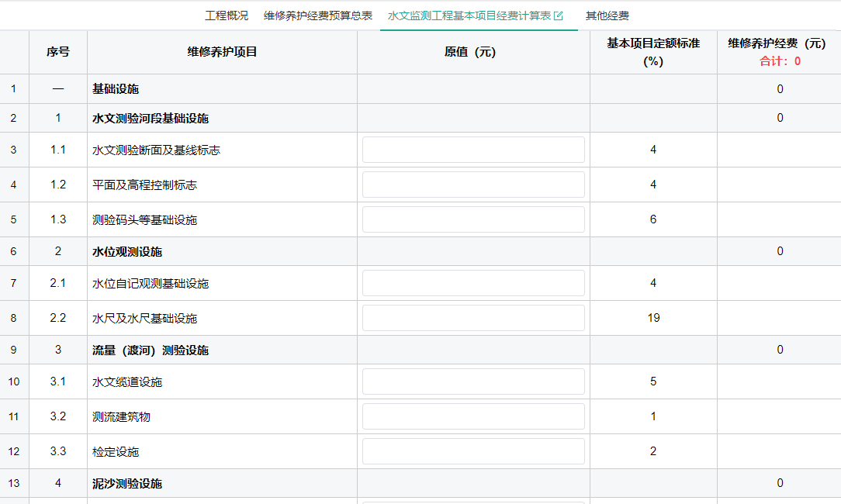Select the 平面及高程控制标志 item cell
Screen dimensions: 841x504
click(222, 185)
